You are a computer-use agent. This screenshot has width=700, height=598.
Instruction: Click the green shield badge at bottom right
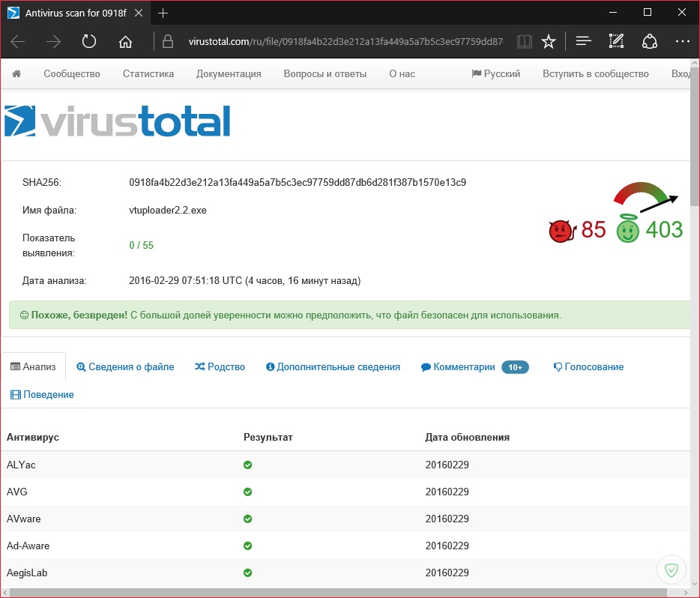671,570
